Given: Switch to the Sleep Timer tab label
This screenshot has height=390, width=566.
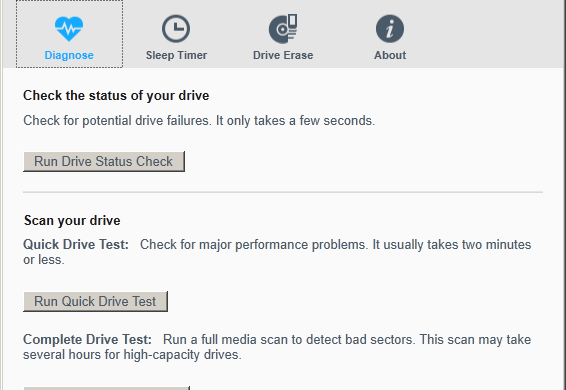Looking at the screenshot, I should 176,55.
